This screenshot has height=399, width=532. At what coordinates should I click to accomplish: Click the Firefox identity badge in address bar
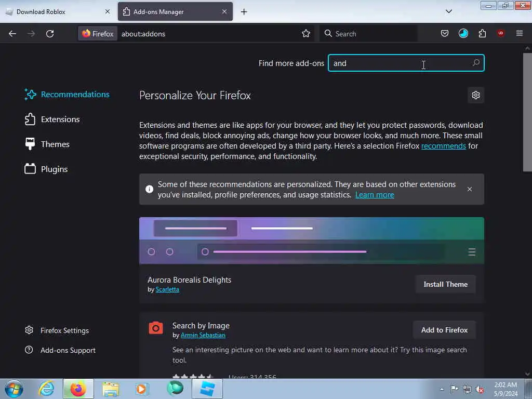[x=98, y=34]
